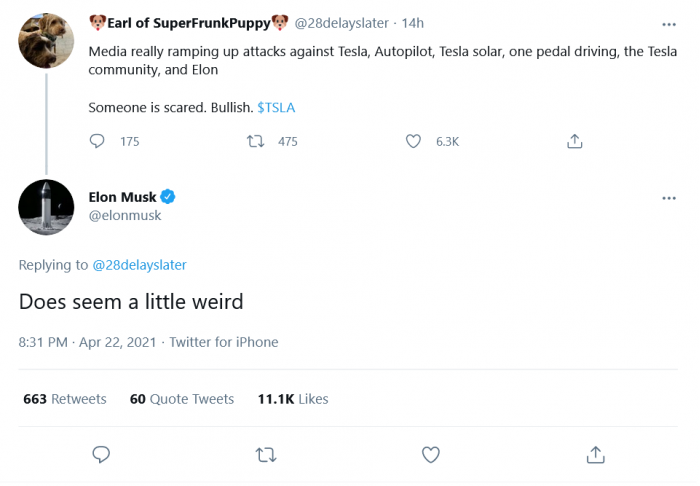View the 663 Retweets list
The width and height of the screenshot is (700, 486).
pos(65,399)
